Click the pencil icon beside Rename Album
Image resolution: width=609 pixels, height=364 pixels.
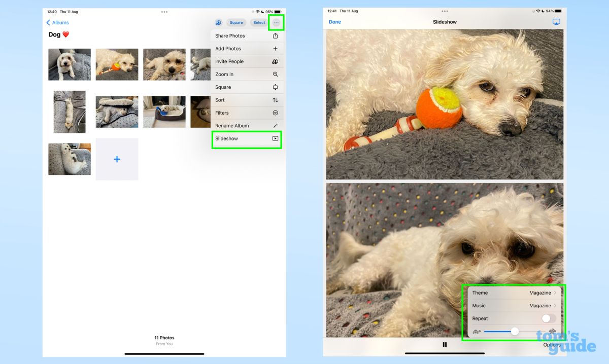tap(276, 125)
